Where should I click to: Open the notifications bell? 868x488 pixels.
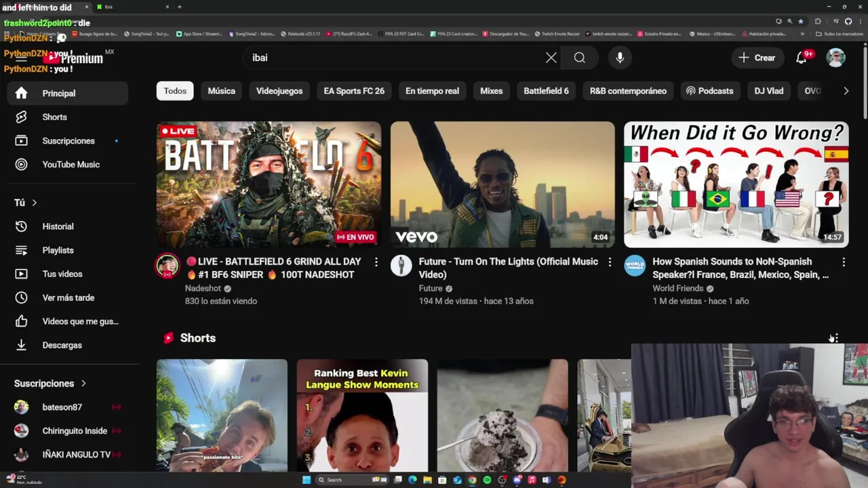802,58
